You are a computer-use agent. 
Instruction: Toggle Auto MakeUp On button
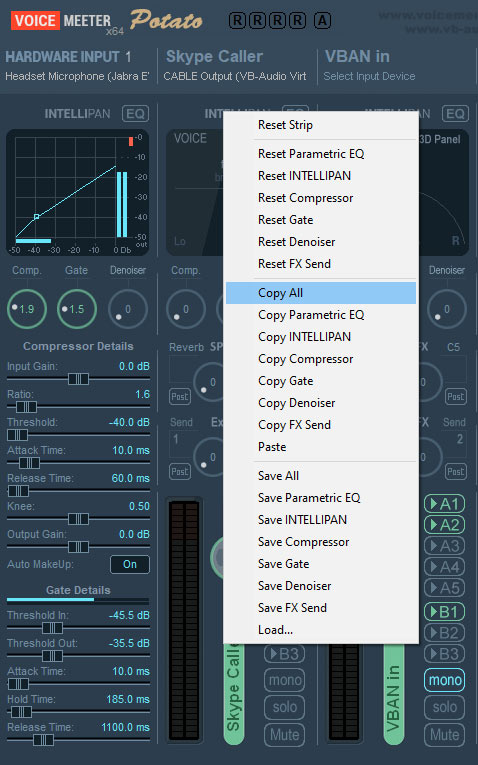[x=130, y=564]
